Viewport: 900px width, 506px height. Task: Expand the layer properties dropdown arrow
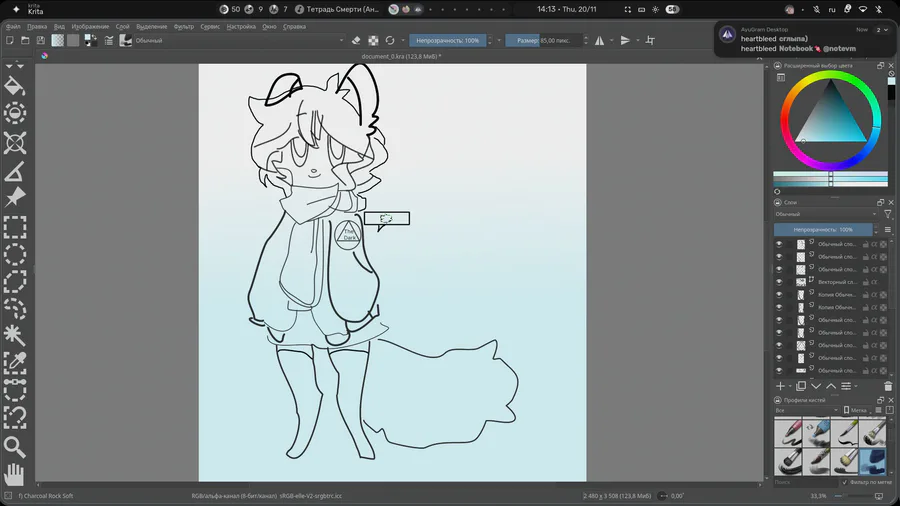coord(856,386)
